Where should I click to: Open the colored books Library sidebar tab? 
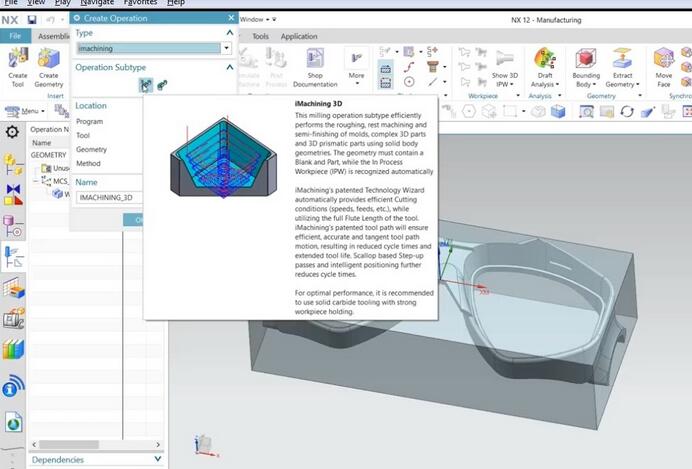click(x=13, y=350)
